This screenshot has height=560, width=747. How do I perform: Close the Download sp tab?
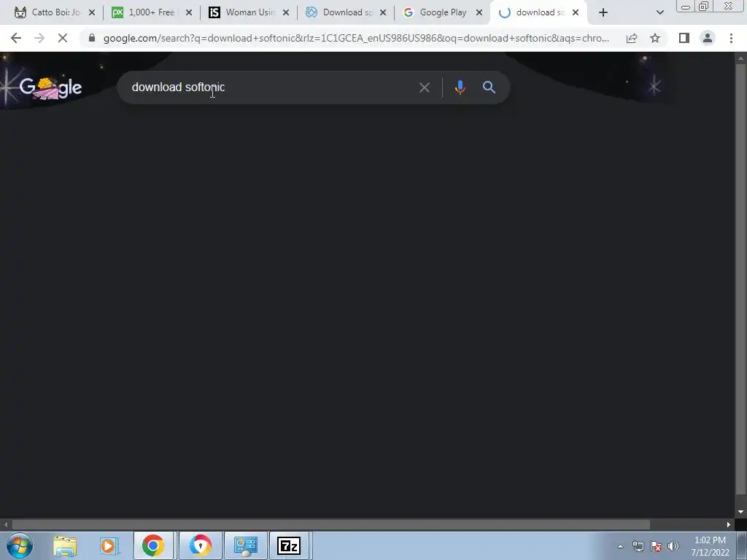[x=383, y=13]
